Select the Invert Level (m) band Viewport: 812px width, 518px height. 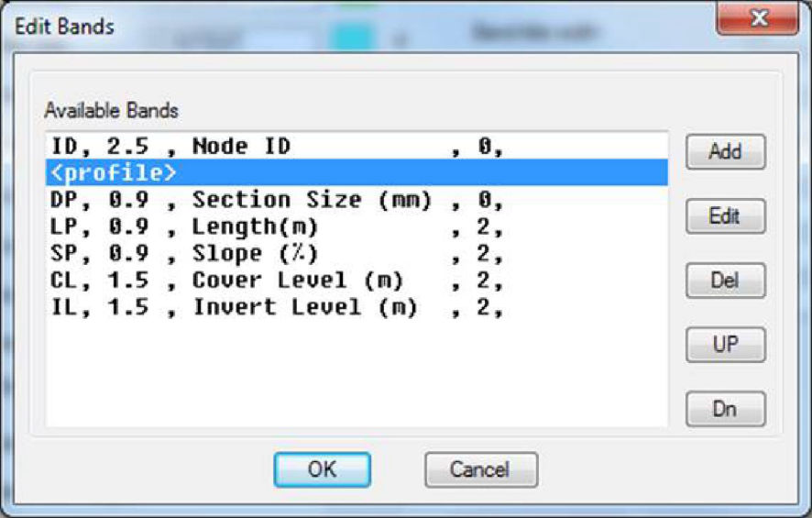[x=275, y=306]
